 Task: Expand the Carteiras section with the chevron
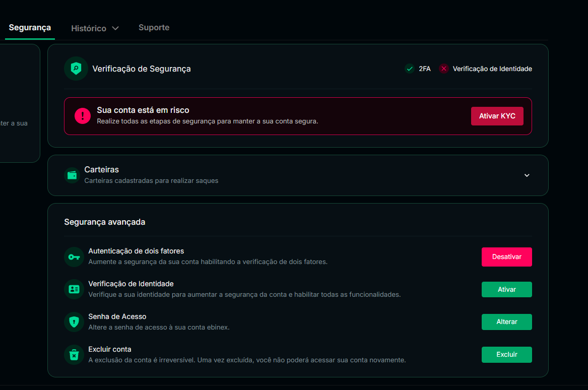coord(527,175)
